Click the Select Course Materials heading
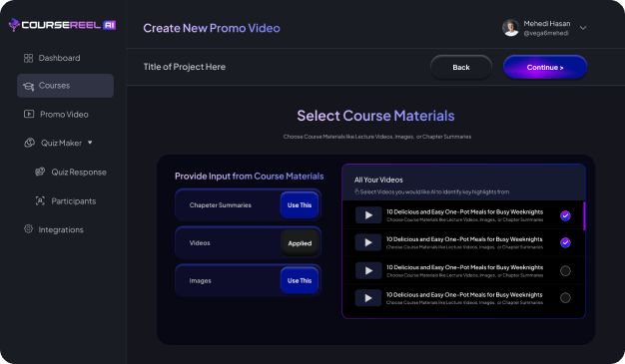 point(375,116)
